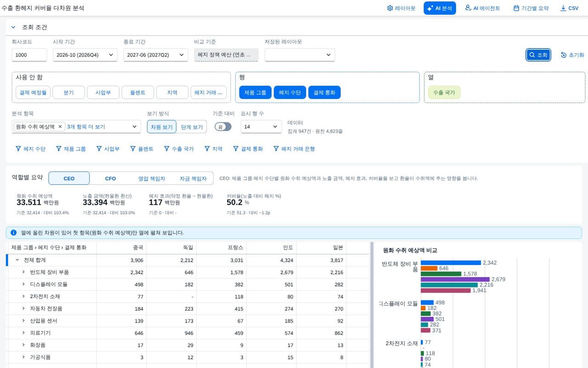Select 차원 보기 view mode
The width and height of the screenshot is (588, 368).
tap(162, 127)
